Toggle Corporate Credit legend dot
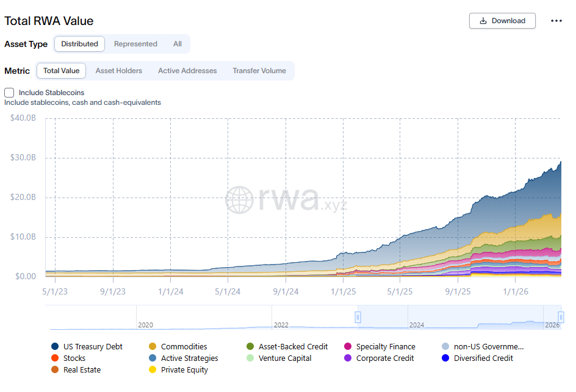 (348, 358)
